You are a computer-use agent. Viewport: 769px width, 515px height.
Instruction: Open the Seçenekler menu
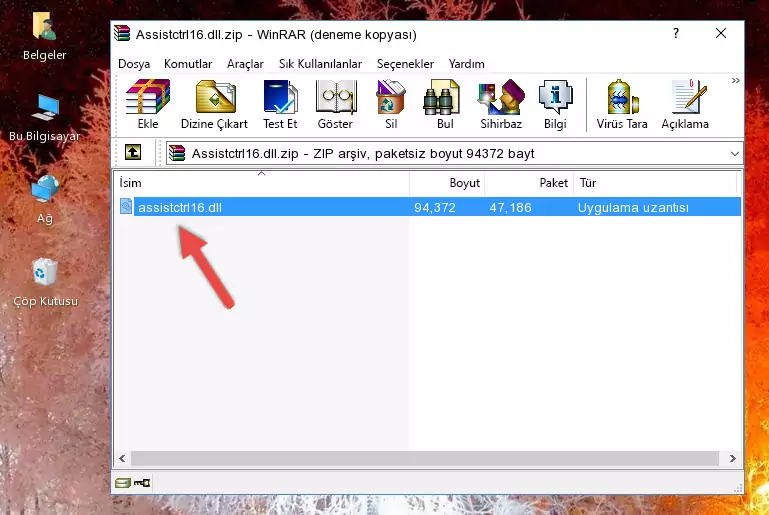(405, 64)
